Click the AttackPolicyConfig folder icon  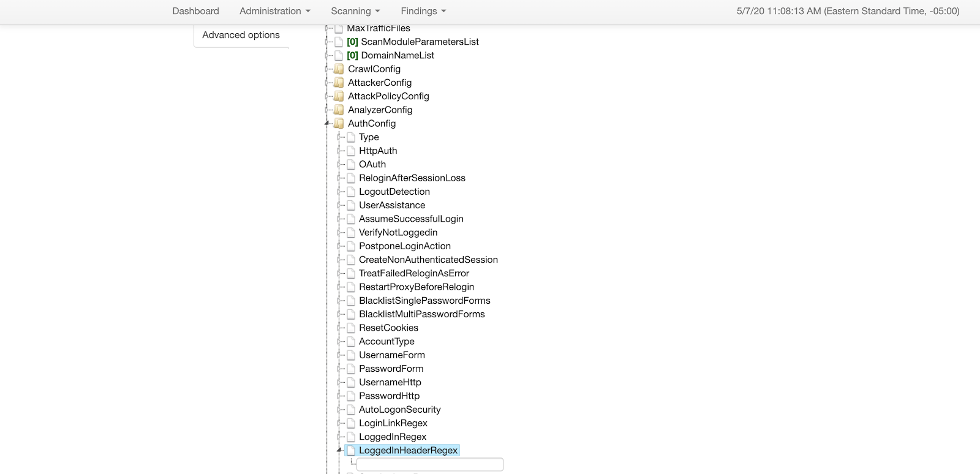(x=339, y=96)
